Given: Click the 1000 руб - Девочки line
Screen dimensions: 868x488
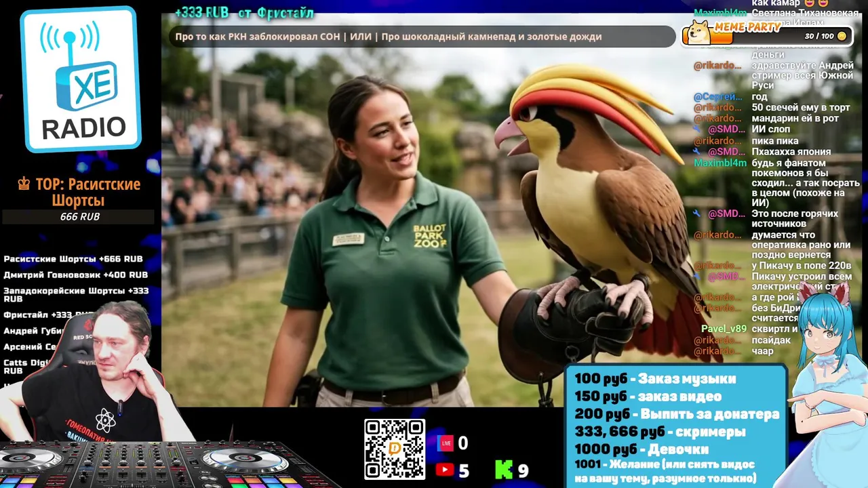Looking at the screenshot, I should point(642,449).
